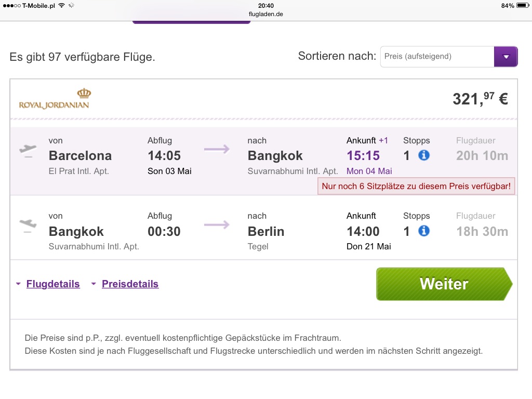Click the landing plane icon near Bangkok return
The width and height of the screenshot is (532, 399).
pos(28,225)
